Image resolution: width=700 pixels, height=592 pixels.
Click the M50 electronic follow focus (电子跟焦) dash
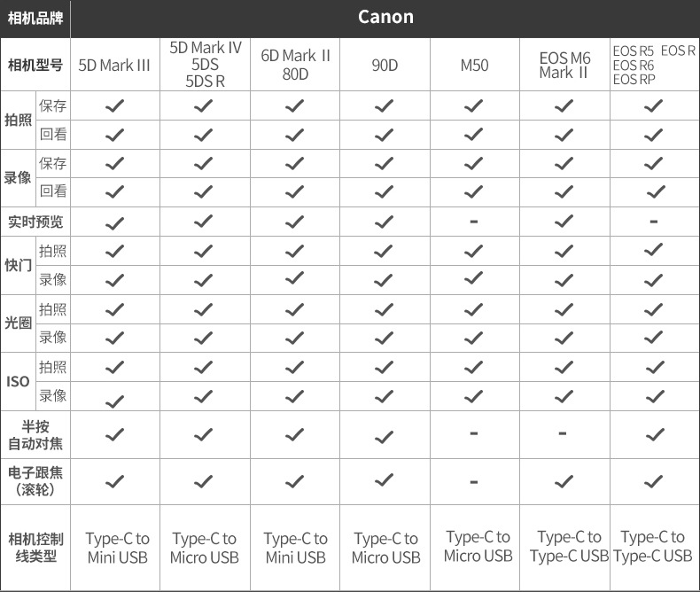pyautogui.click(x=474, y=481)
